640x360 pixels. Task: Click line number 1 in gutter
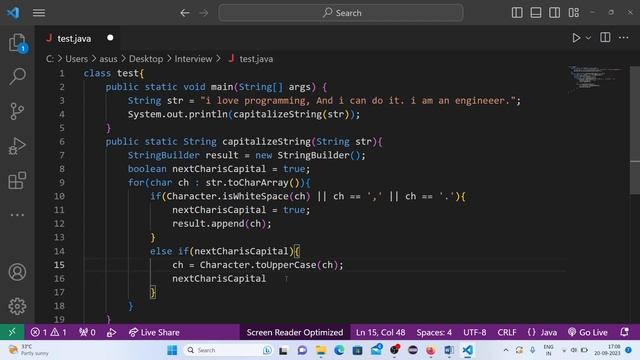coord(62,73)
